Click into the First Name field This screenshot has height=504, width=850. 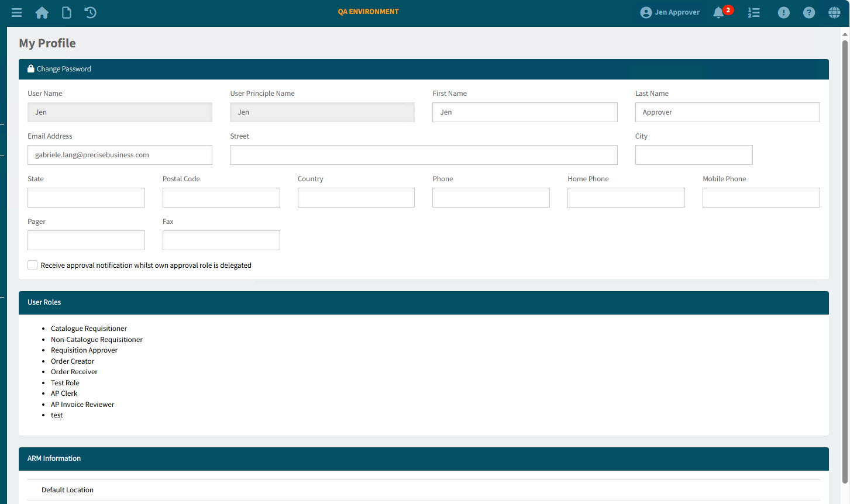click(x=525, y=112)
